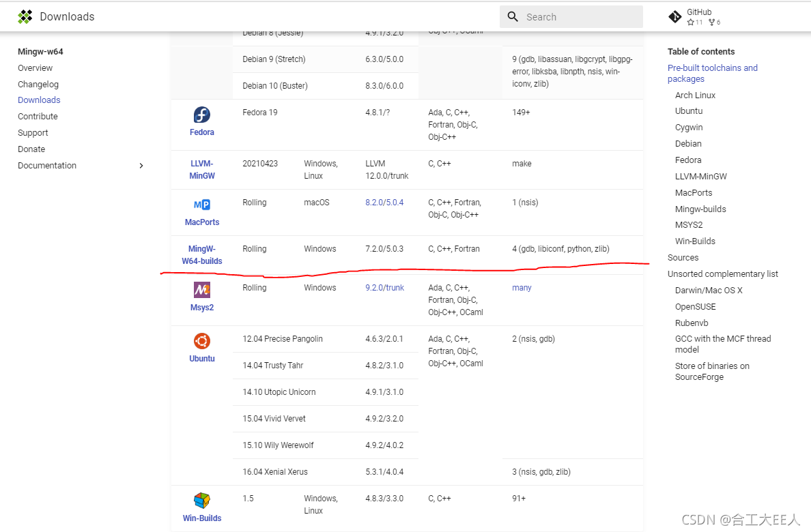Open the MingW-W64-builds link
Viewport: 811px width, 532px height.
201,255
